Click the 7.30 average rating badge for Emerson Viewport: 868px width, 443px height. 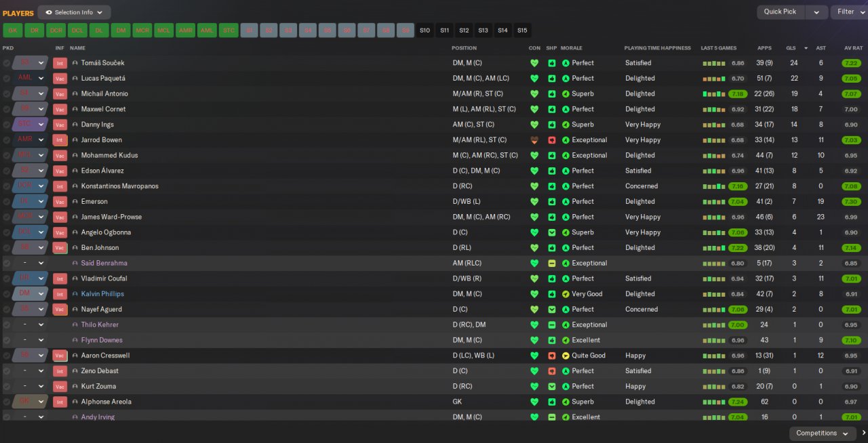pyautogui.click(x=851, y=202)
